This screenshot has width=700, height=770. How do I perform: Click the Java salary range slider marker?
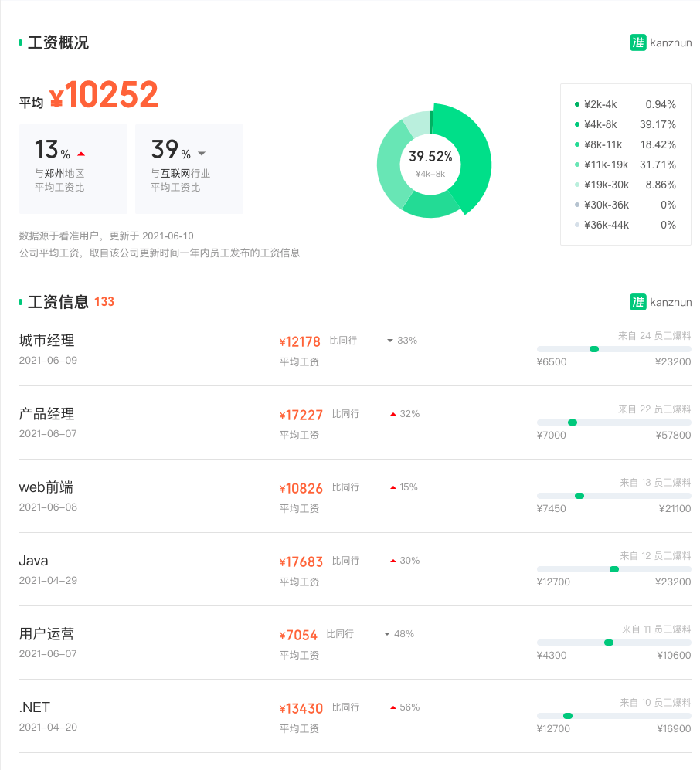tap(614, 569)
